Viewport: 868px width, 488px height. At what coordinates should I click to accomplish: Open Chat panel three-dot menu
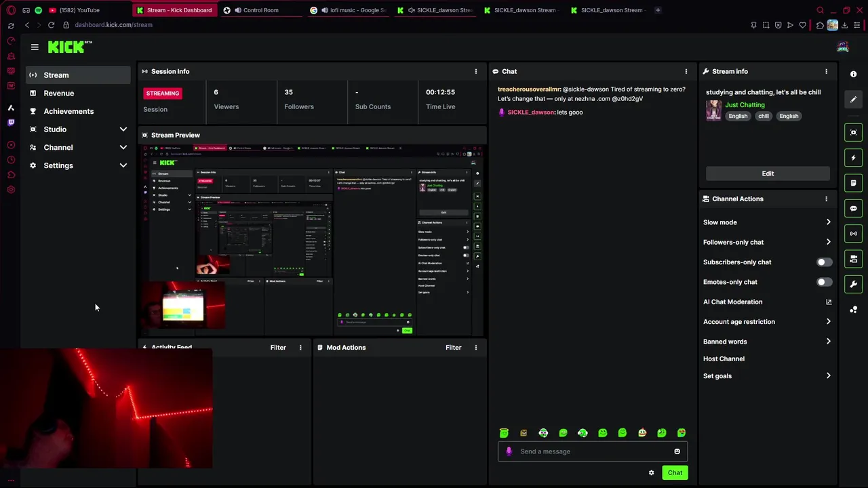tap(686, 71)
